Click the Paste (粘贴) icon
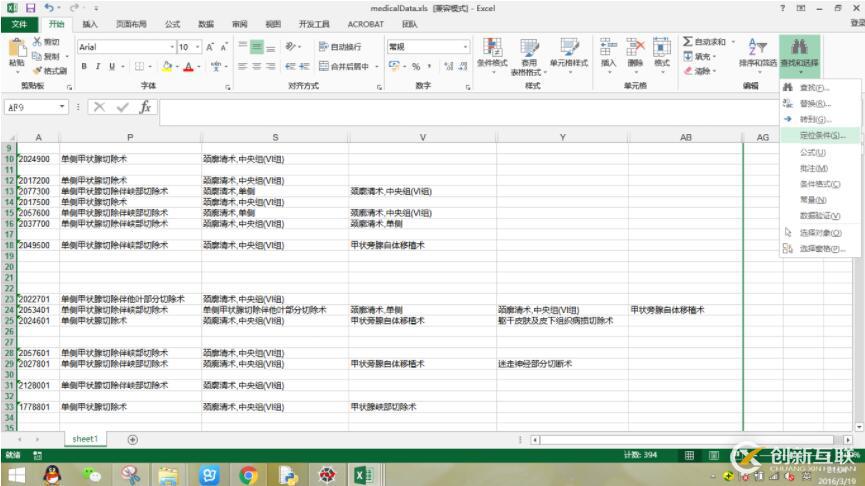Screen dimensions: 865x486 pos(17,49)
